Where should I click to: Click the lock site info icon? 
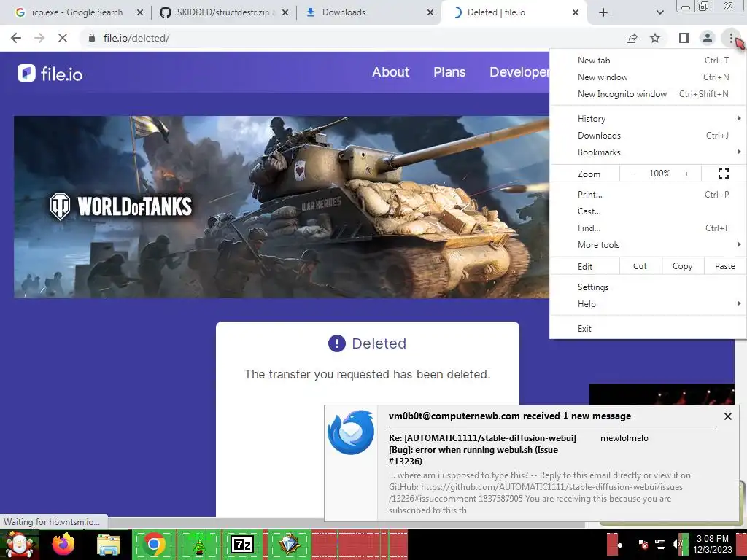(92, 38)
